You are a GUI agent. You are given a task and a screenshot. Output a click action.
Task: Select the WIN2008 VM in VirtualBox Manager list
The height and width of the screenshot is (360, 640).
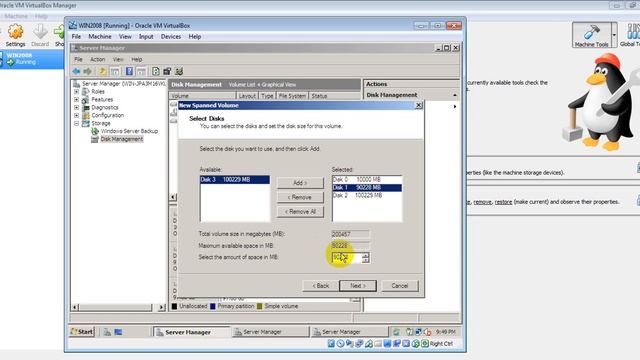[32, 59]
